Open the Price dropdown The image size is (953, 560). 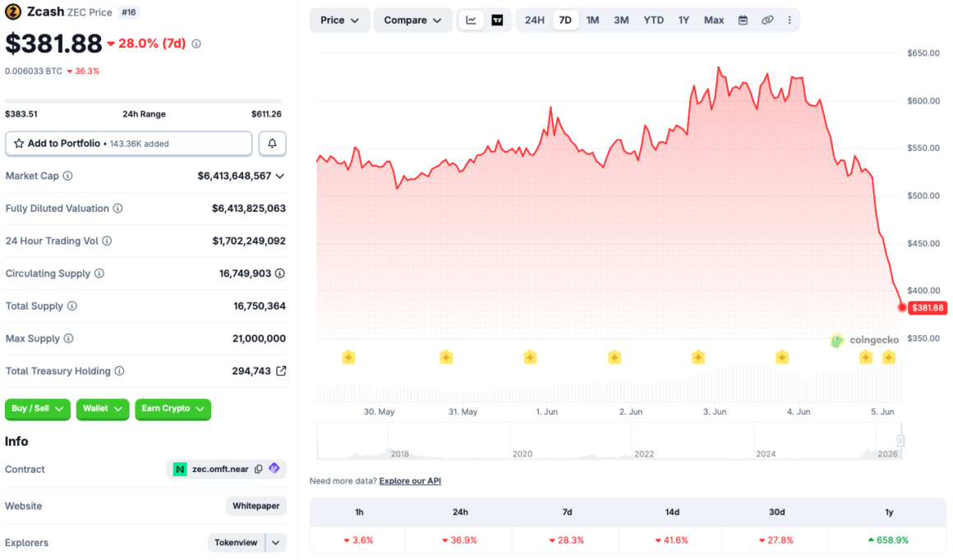[x=340, y=20]
